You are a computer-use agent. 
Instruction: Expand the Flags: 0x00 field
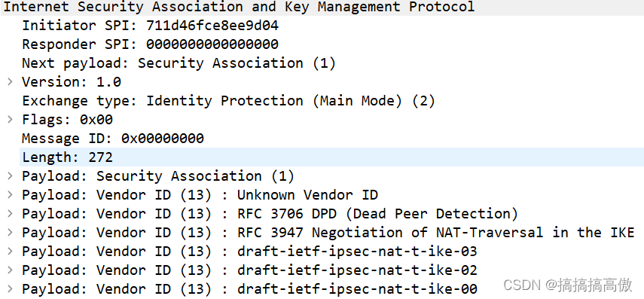[x=11, y=120]
